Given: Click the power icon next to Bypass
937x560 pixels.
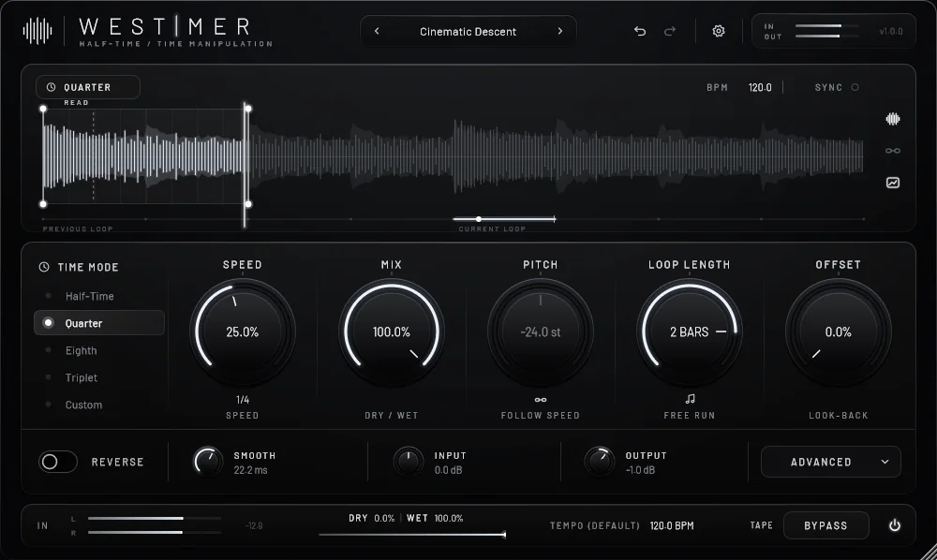Looking at the screenshot, I should click(895, 525).
